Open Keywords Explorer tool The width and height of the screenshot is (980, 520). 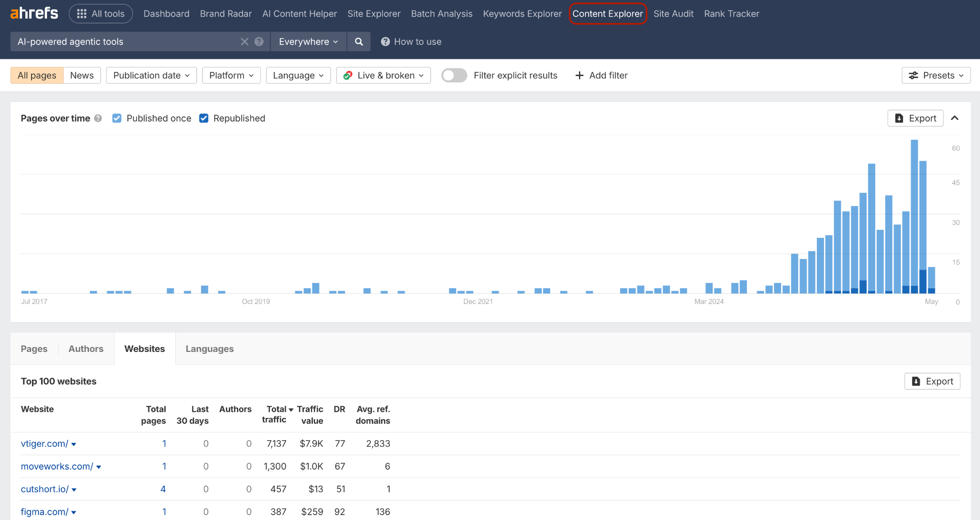click(x=523, y=14)
